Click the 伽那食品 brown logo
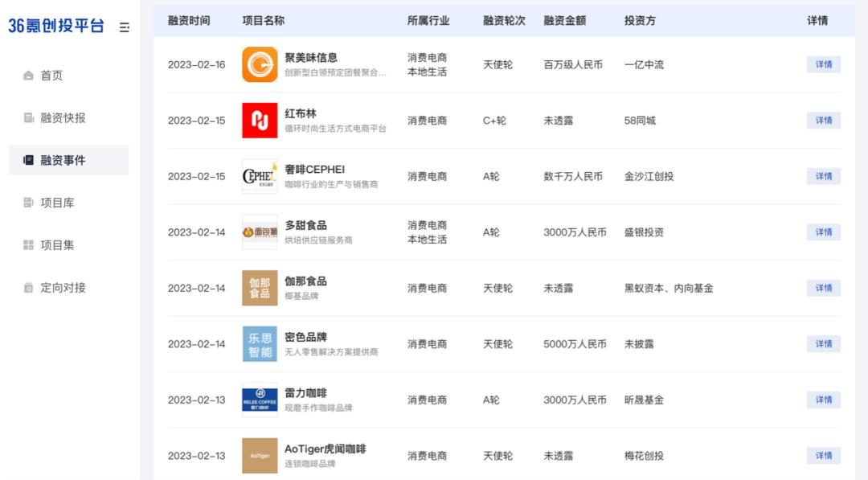The image size is (868, 480). coord(260,288)
